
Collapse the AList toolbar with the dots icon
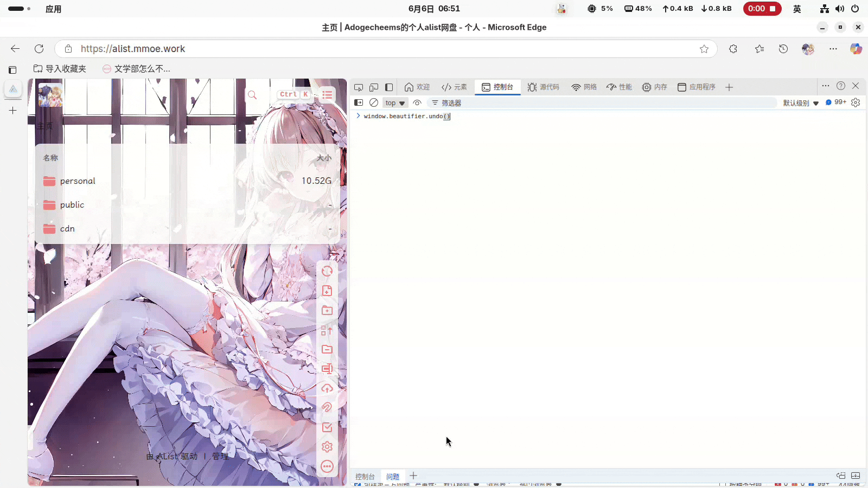click(327, 466)
